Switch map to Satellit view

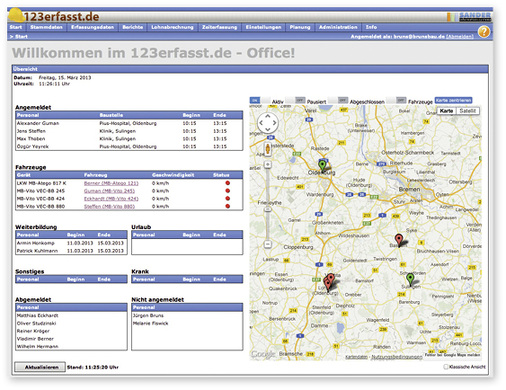pos(467,111)
